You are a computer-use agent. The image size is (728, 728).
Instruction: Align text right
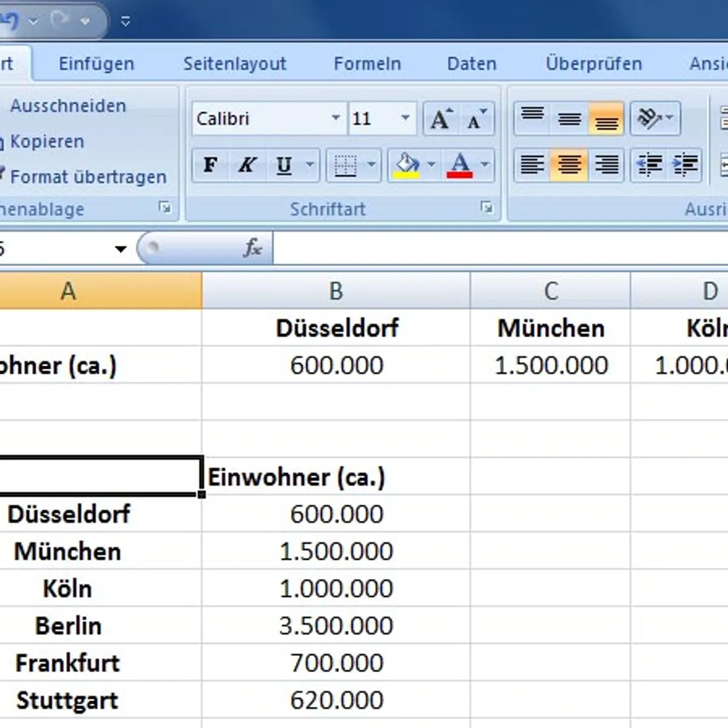pyautogui.click(x=606, y=165)
